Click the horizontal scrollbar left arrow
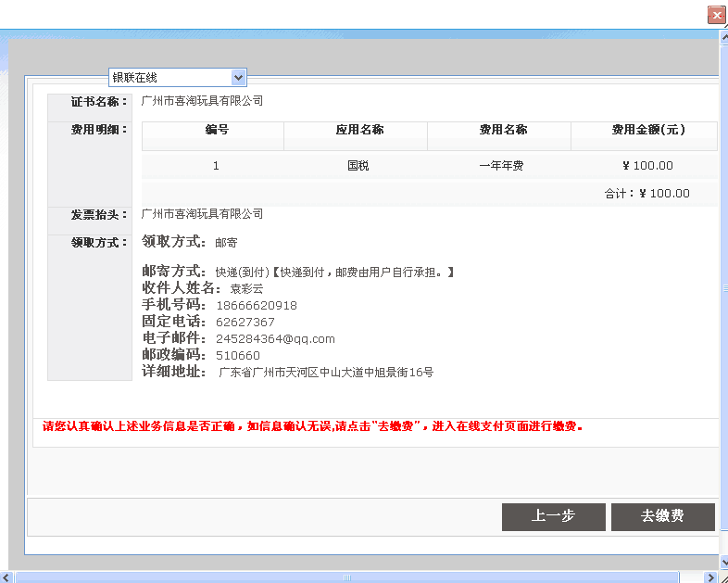Screen dimensions: 728x583 [8, 577]
